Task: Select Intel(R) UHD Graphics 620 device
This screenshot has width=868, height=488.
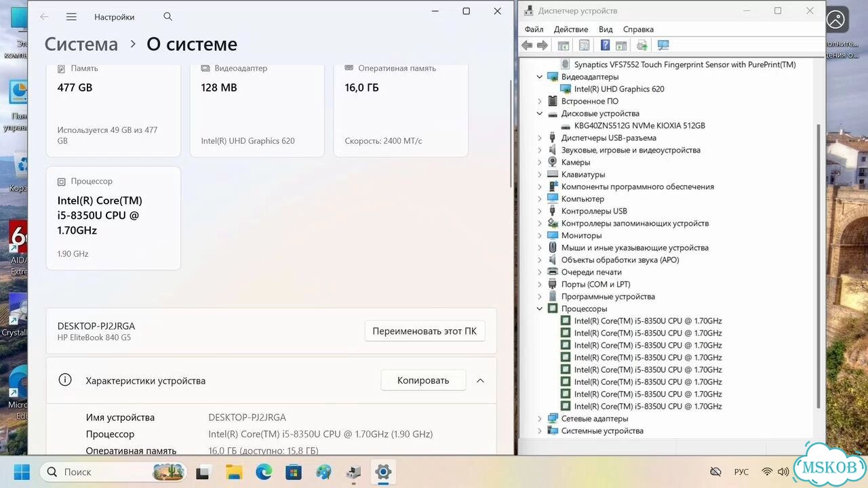Action: (x=619, y=89)
